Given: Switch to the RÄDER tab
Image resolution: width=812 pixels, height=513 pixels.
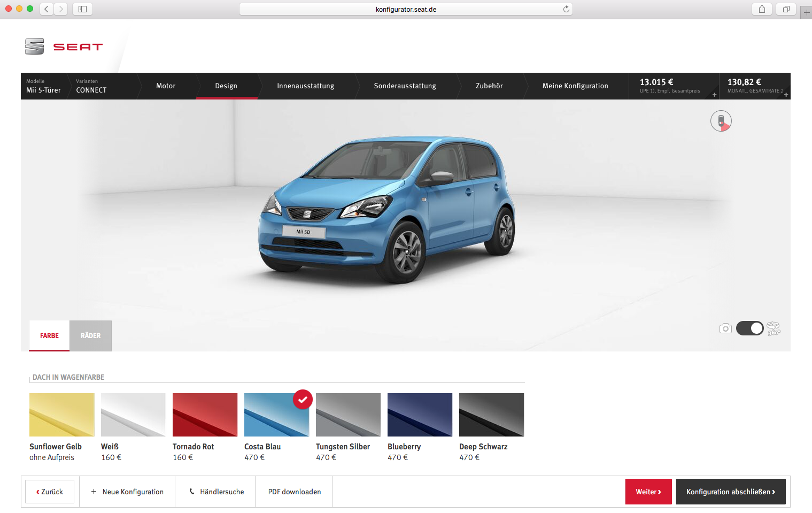Looking at the screenshot, I should [91, 336].
